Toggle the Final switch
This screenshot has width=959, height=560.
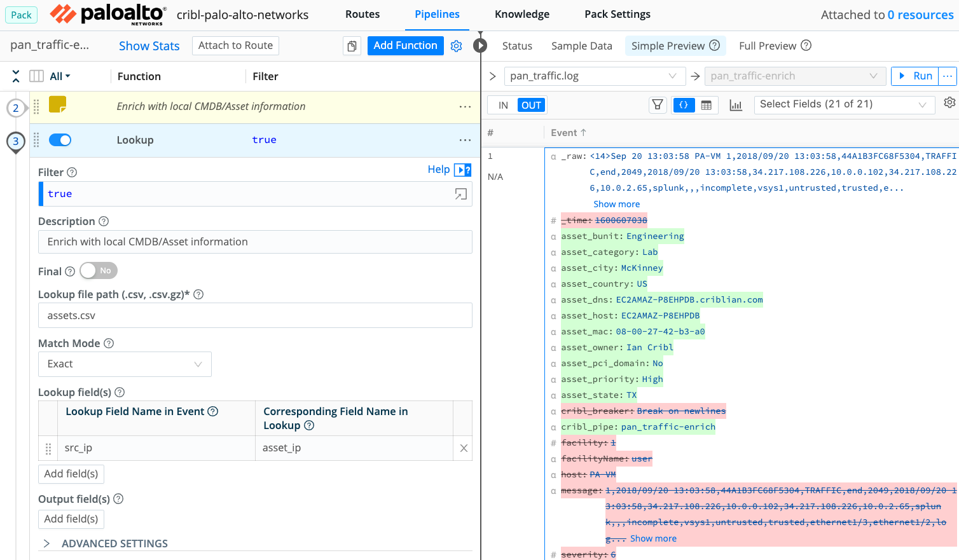click(x=99, y=271)
